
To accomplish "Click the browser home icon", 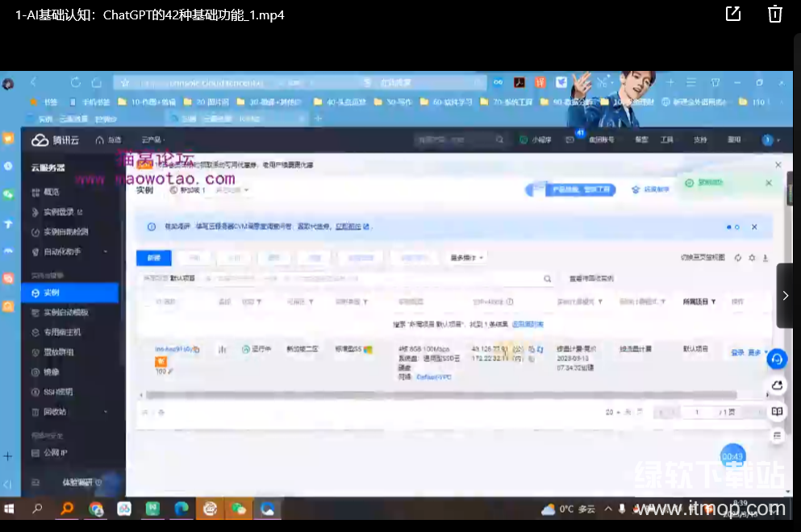I will click(97, 82).
